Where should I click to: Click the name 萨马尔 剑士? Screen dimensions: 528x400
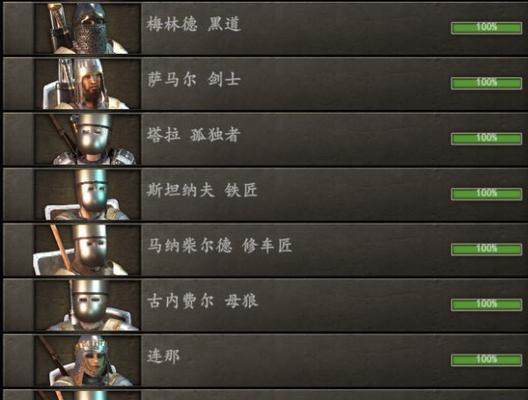point(194,80)
